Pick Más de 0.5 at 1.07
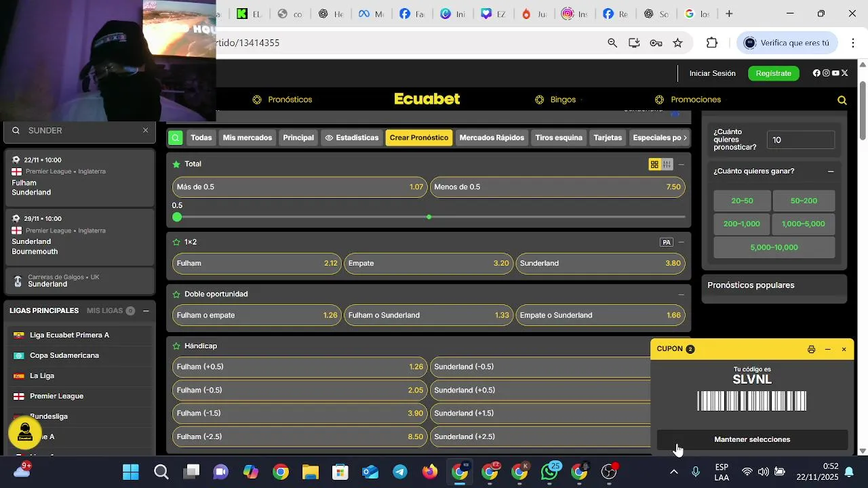 point(300,187)
